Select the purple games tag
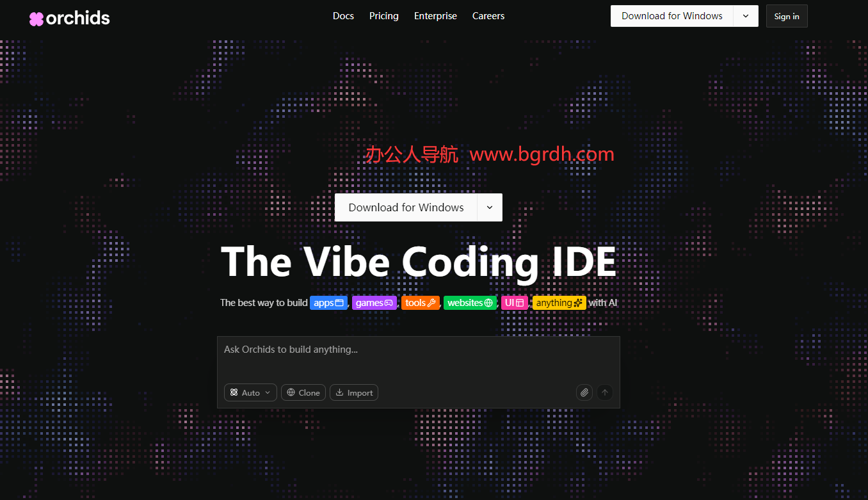Screen dimensions: 868x500 point(374,303)
